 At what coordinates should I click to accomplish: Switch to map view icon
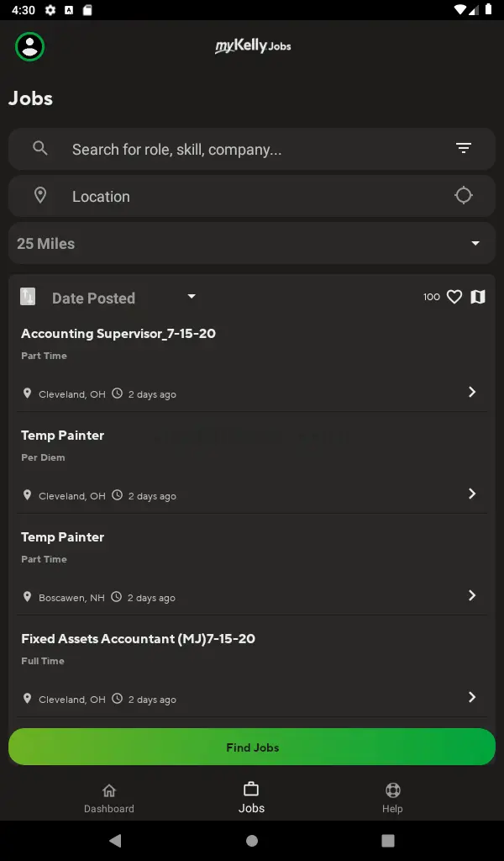coord(478,297)
